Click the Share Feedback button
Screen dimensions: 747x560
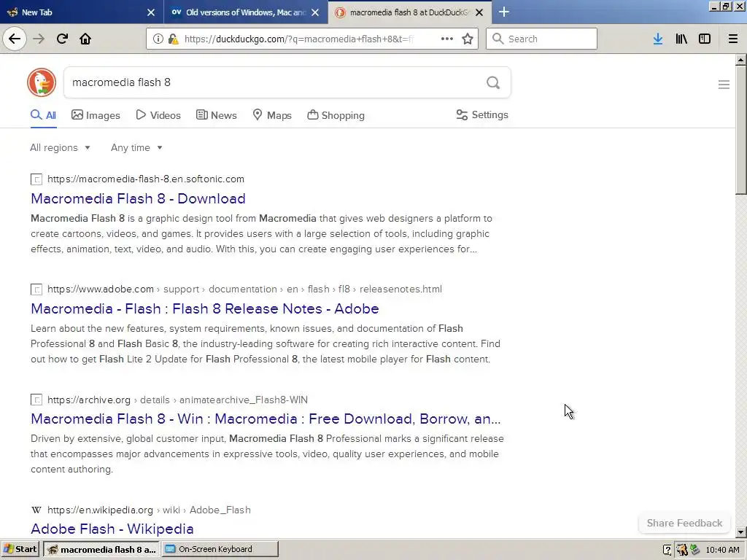click(684, 523)
